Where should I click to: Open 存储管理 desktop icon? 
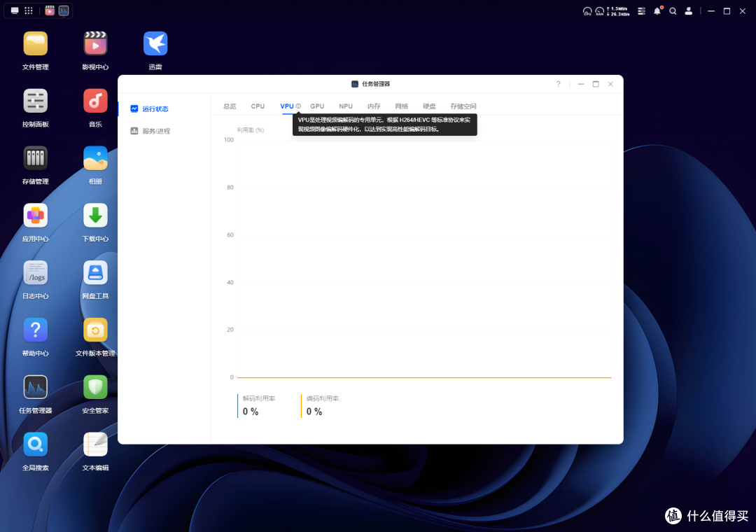[x=35, y=158]
